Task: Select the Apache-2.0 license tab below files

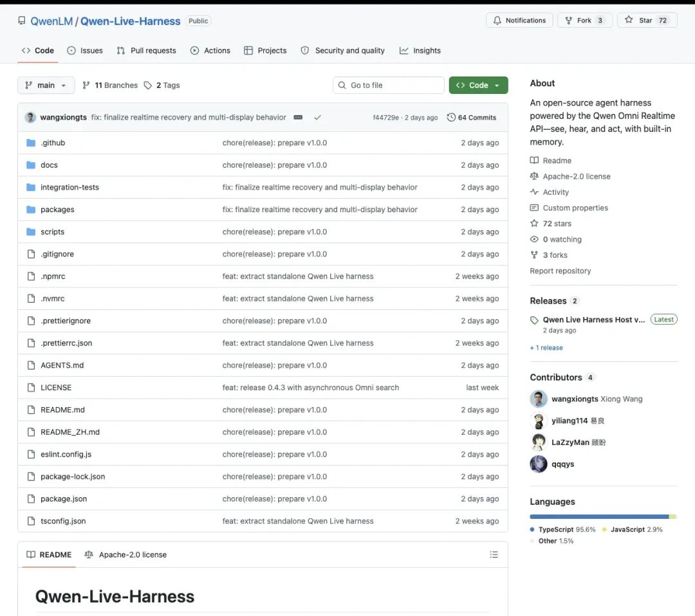Action: 125,554
